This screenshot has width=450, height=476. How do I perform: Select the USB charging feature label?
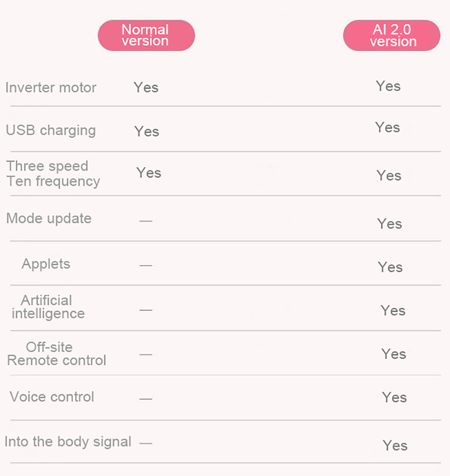pos(51,130)
